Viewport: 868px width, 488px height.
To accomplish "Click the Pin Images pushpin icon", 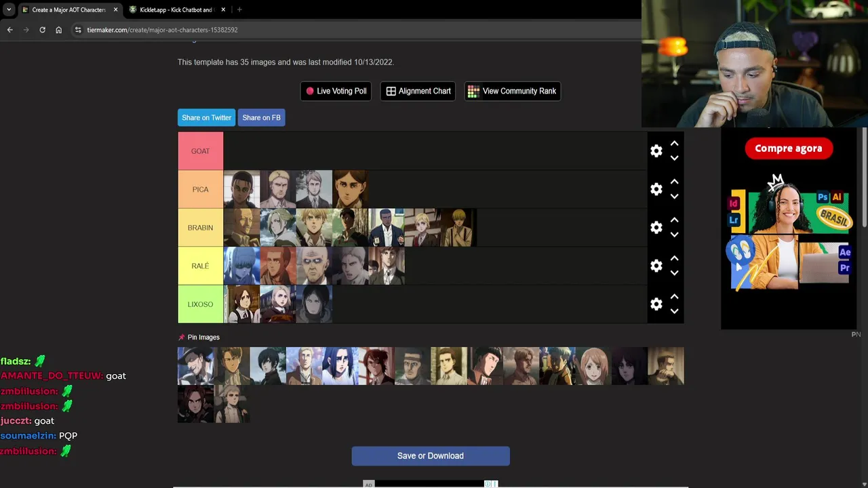I will [x=181, y=337].
